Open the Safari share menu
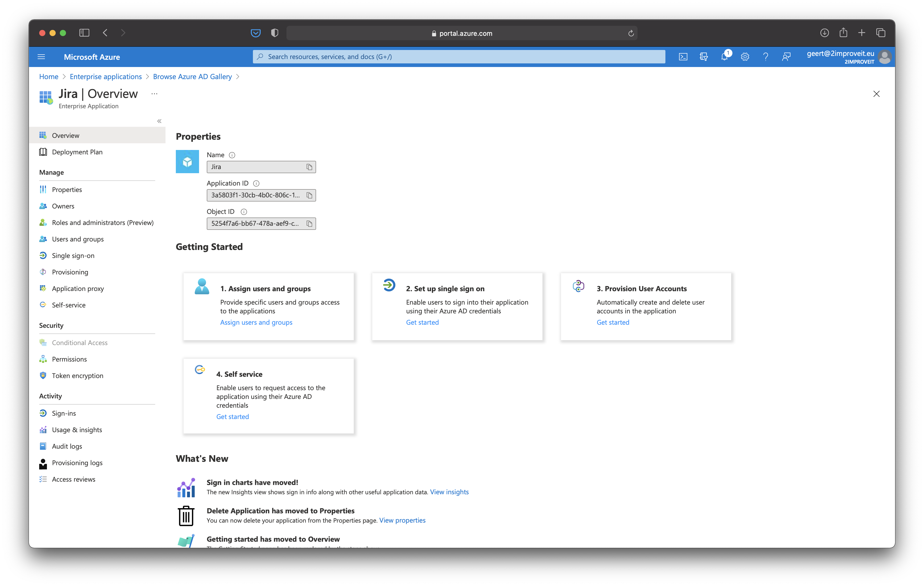Image resolution: width=924 pixels, height=586 pixels. tap(843, 32)
